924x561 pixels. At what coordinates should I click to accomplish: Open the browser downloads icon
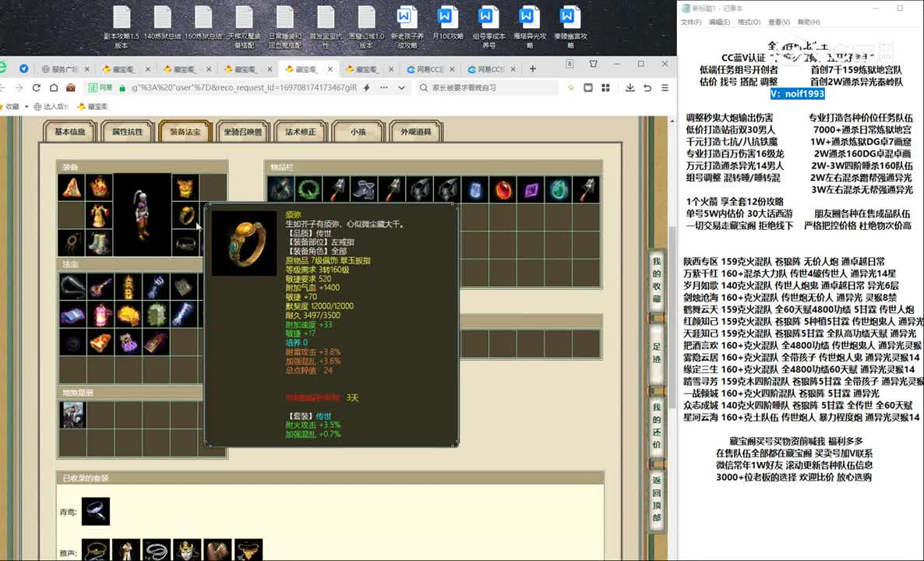tap(630, 88)
